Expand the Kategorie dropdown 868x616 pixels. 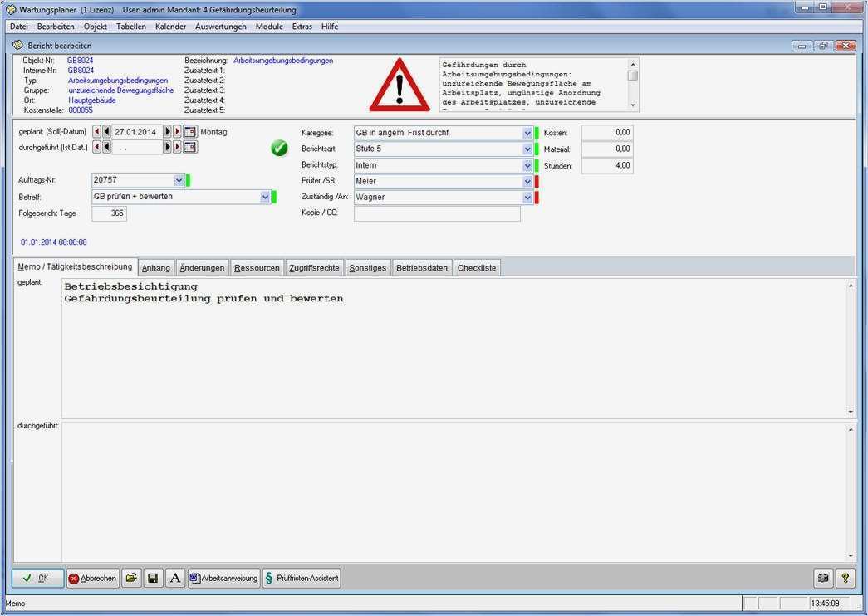point(527,133)
